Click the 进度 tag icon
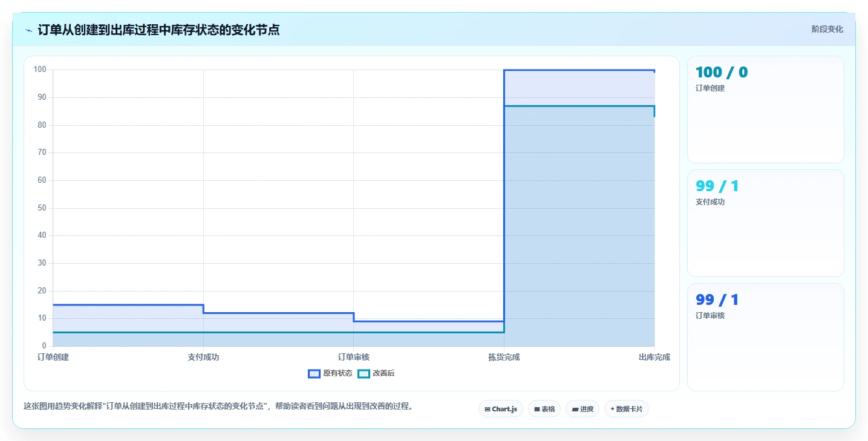Viewport: 868px width, 441px height. [x=575, y=410]
